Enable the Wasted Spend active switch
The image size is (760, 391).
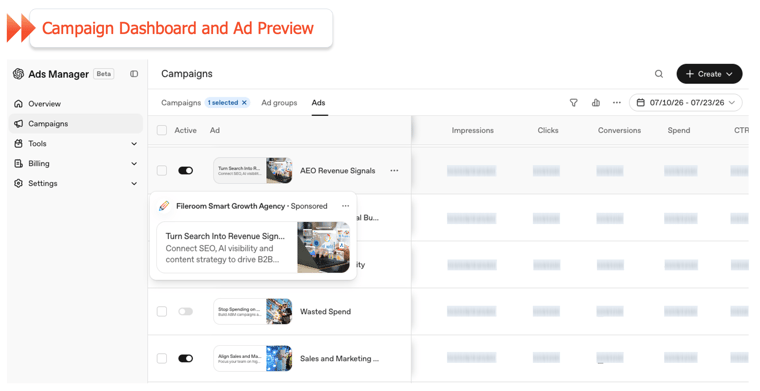click(x=186, y=312)
